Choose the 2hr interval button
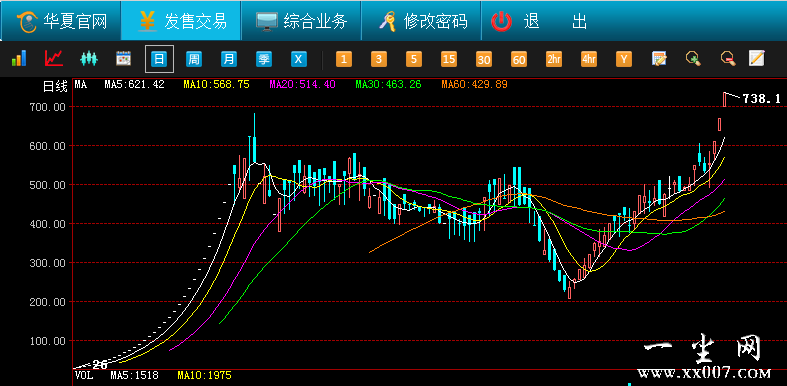This screenshot has width=787, height=386. click(554, 59)
